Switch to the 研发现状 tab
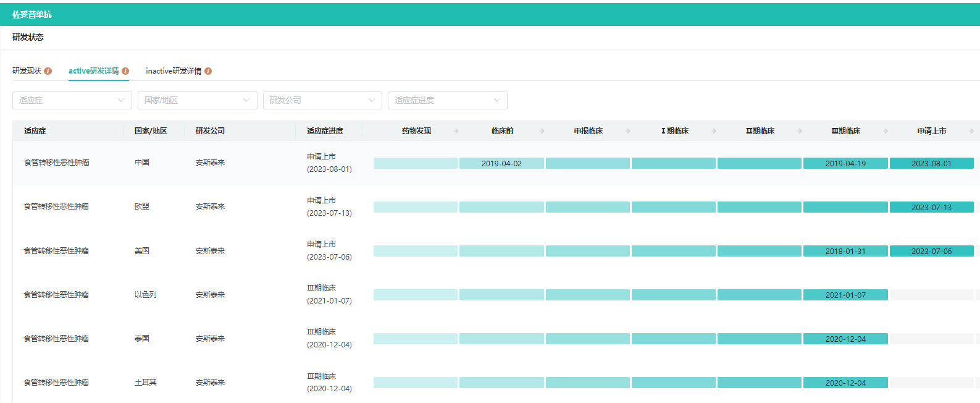Image resolution: width=980 pixels, height=403 pixels. tap(27, 71)
